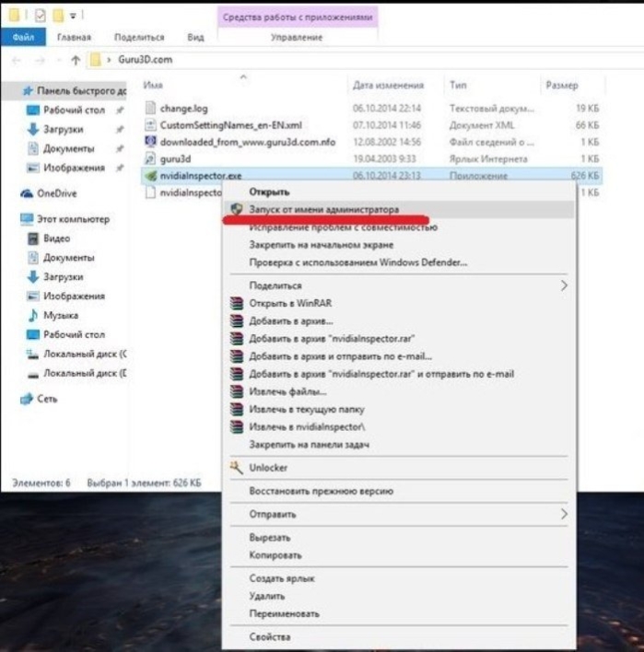The height and width of the screenshot is (652, 644).
Task: Choose Запуск от имени администратора
Action: (x=400, y=209)
